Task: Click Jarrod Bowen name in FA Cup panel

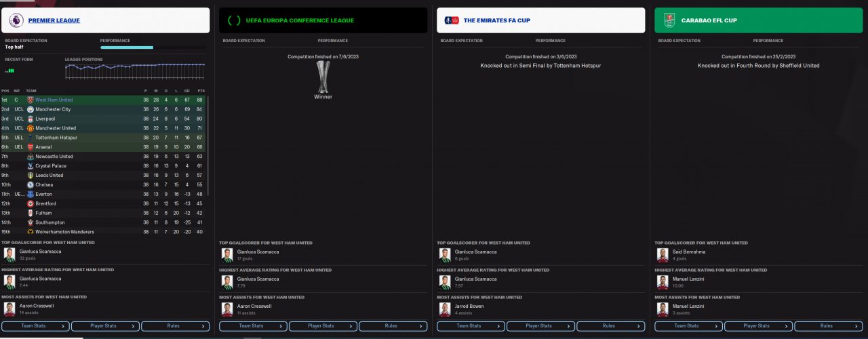Action: pos(468,306)
